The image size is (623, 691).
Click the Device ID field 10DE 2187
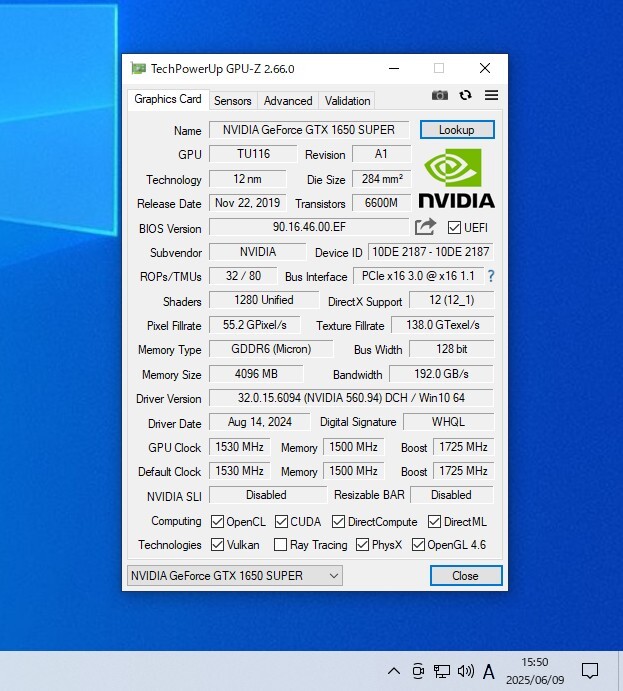(430, 252)
